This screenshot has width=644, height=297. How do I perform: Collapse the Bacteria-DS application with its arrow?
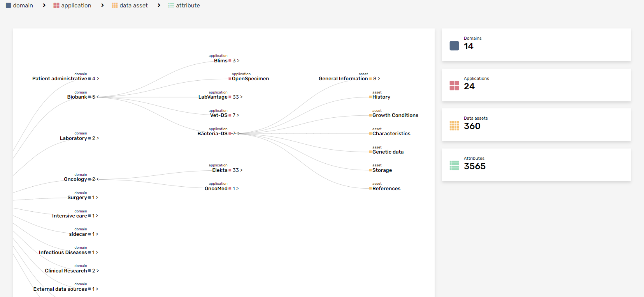tap(238, 134)
